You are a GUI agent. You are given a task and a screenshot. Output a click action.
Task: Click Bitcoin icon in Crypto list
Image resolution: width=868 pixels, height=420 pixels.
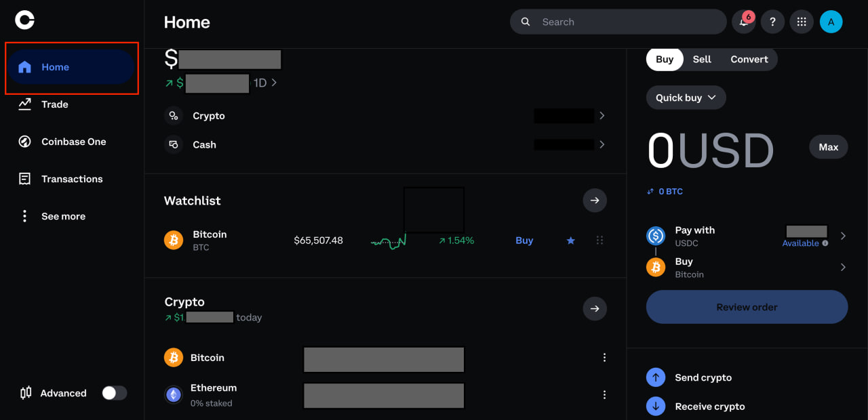(x=174, y=358)
